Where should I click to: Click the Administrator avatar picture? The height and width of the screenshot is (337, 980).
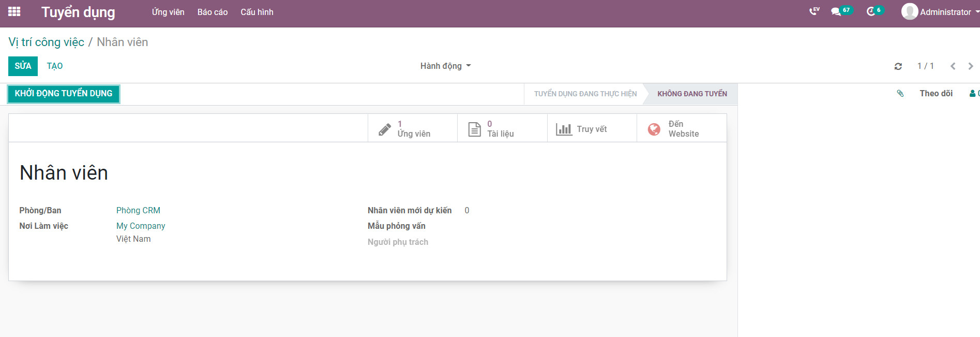[909, 11]
